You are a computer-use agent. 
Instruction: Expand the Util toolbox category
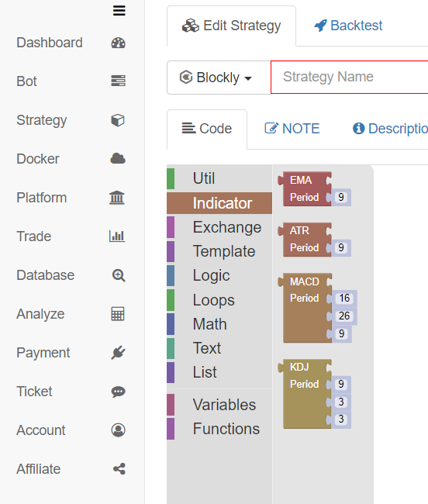[219, 178]
